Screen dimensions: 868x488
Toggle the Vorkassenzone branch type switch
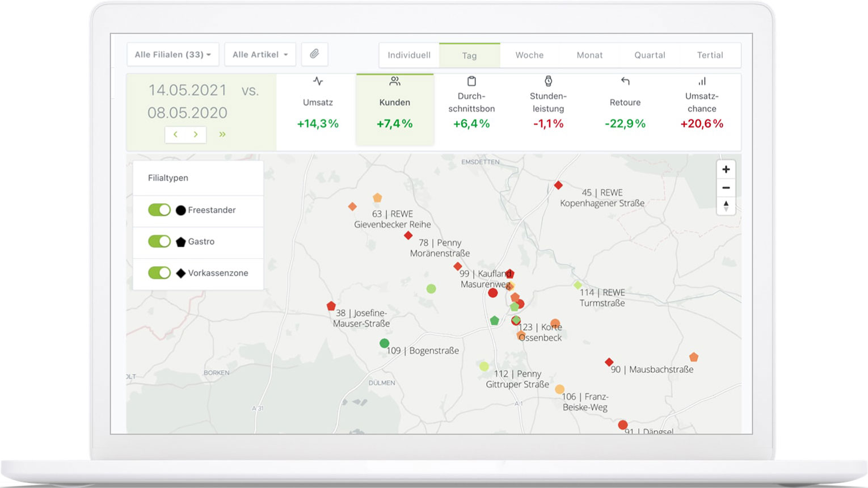click(x=159, y=273)
